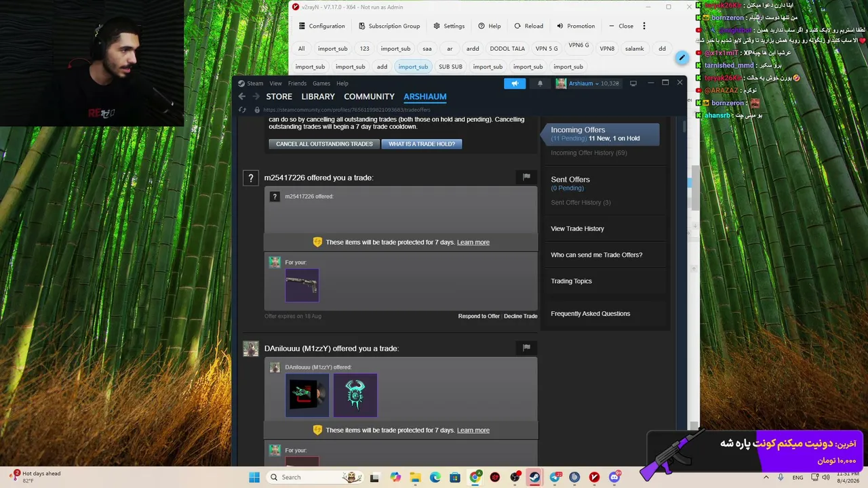Open Telegram from the taskbar

point(555,477)
